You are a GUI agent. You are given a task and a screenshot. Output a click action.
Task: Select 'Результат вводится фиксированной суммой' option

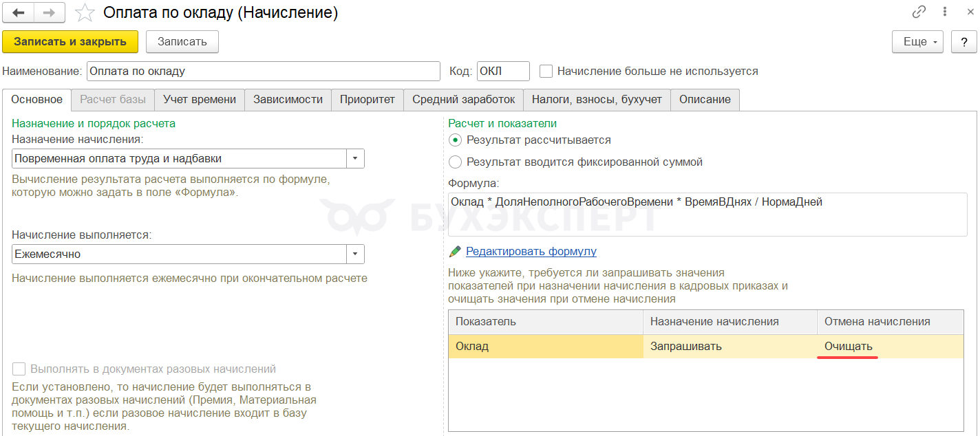(455, 162)
